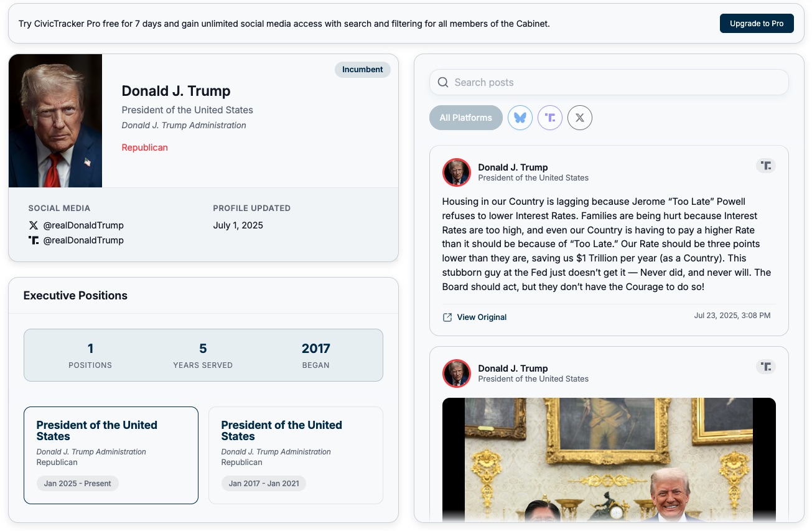Image resolution: width=812 pixels, height=531 pixels.
Task: Click Truth Social badge on first post
Action: (x=766, y=166)
